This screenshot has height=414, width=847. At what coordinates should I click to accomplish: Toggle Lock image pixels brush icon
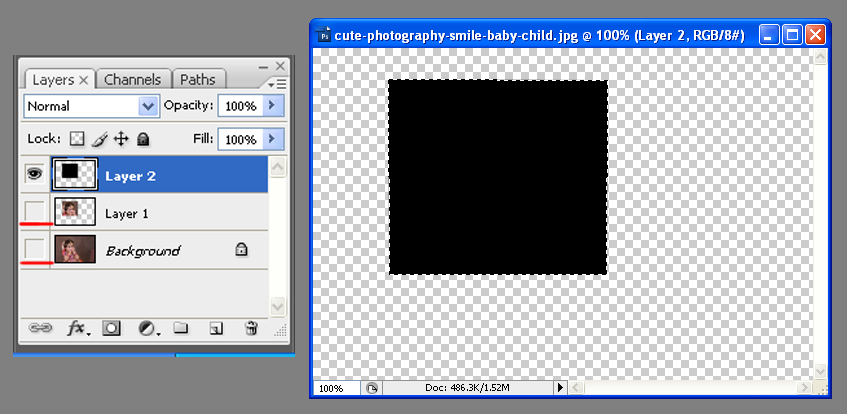pyautogui.click(x=100, y=139)
